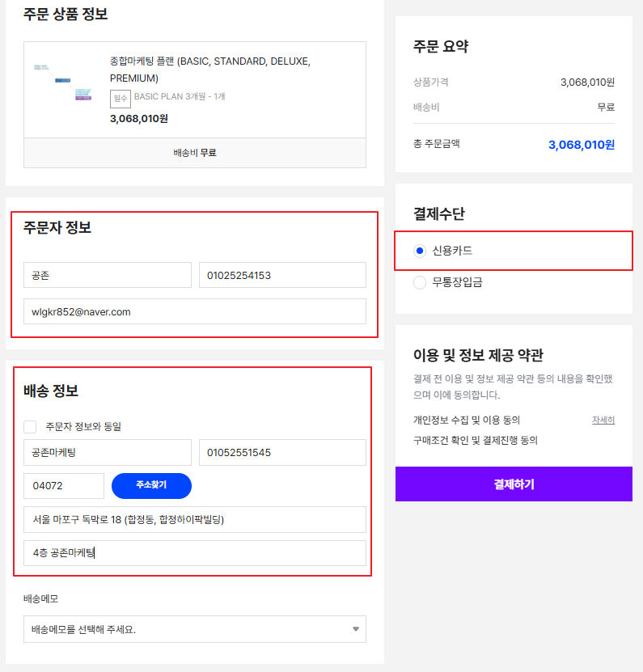Open the 배송메모 dropdown

194,629
